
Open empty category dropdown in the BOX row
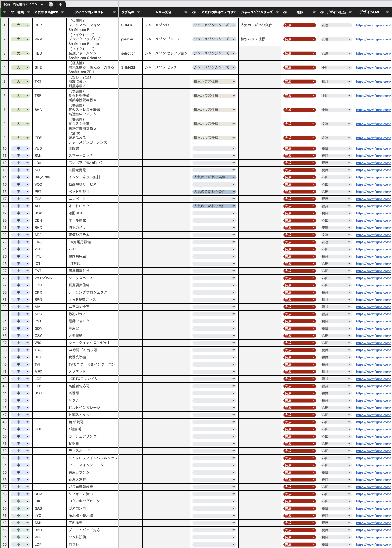pos(214,213)
